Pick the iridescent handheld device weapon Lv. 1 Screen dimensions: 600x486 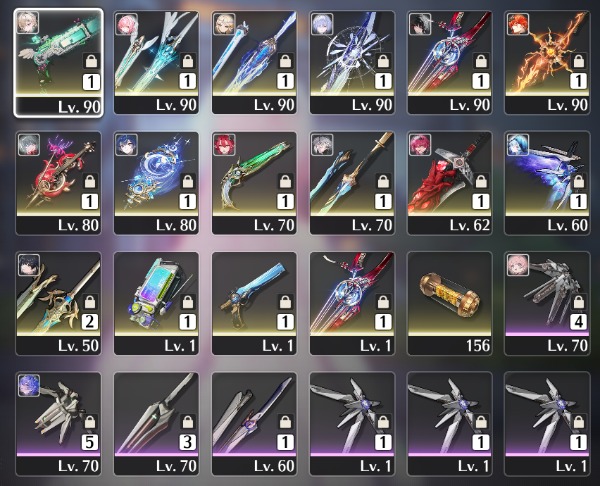(x=156, y=303)
